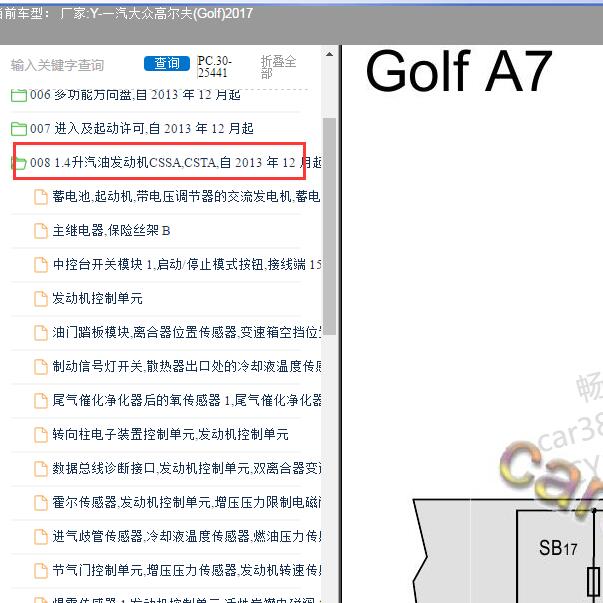Click file icon beside 数据总线诊断接口
Screen dimensions: 603x603
[x=41, y=468]
